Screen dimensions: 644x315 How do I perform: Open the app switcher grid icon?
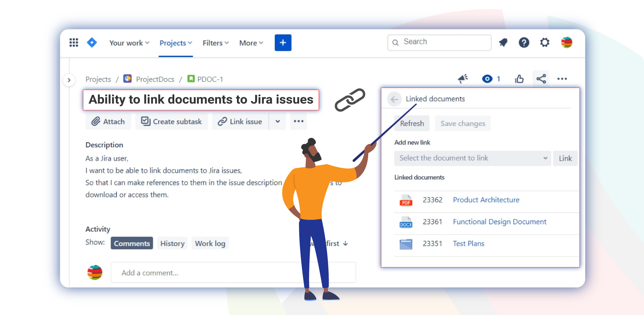(73, 43)
